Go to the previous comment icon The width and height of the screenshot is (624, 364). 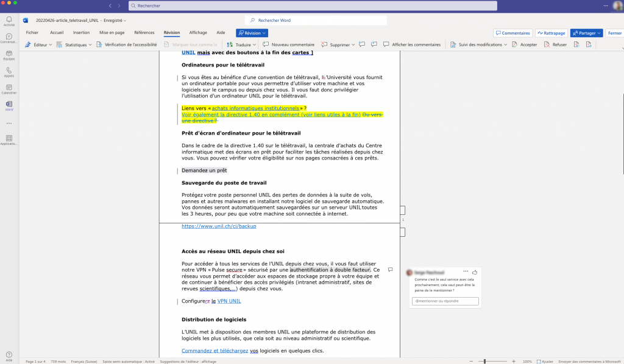tap(361, 44)
